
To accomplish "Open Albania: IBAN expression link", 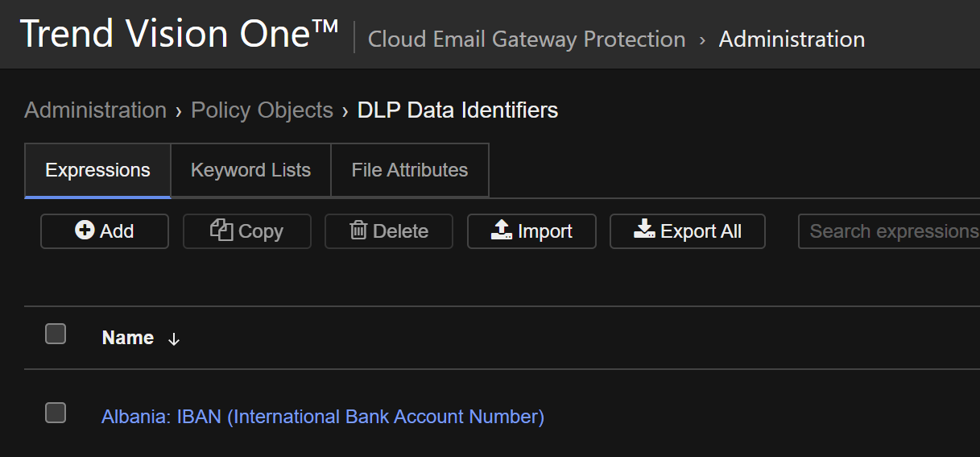I will pos(323,417).
